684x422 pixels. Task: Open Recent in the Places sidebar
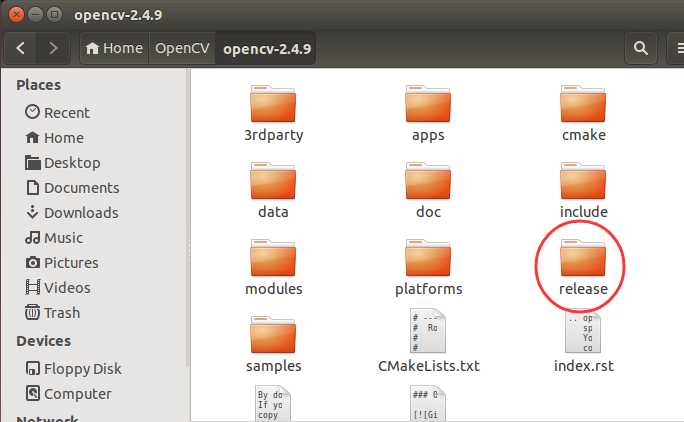[57, 113]
